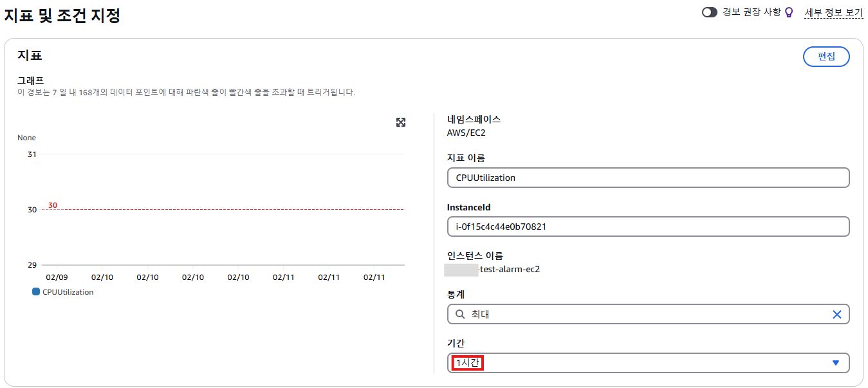Click the red 30 threshold label

tap(53, 205)
